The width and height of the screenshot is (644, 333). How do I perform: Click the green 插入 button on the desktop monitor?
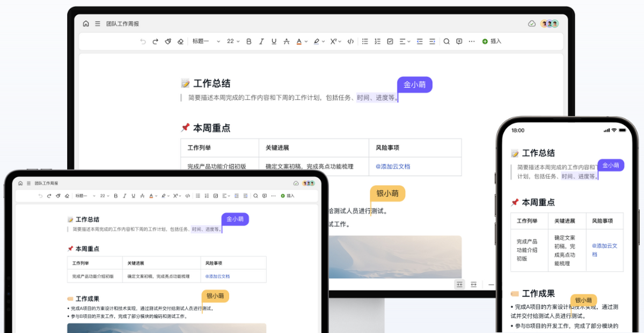[492, 41]
